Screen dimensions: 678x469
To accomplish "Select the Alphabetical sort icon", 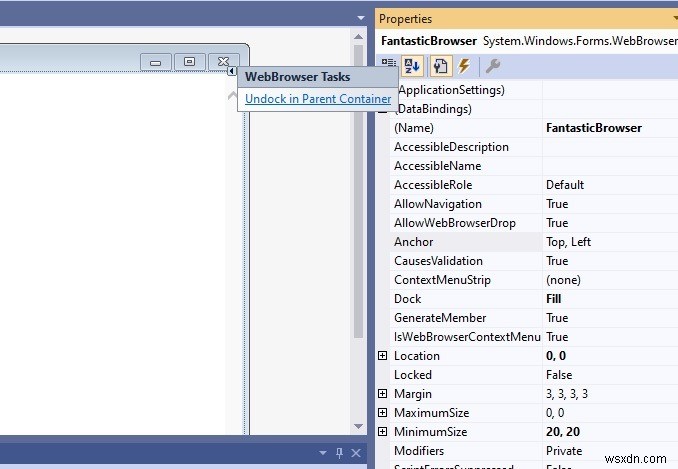I will click(x=412, y=66).
